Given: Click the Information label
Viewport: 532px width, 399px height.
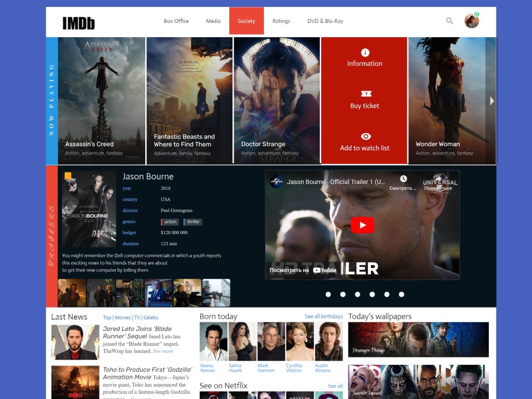Looking at the screenshot, I should click(x=365, y=63).
